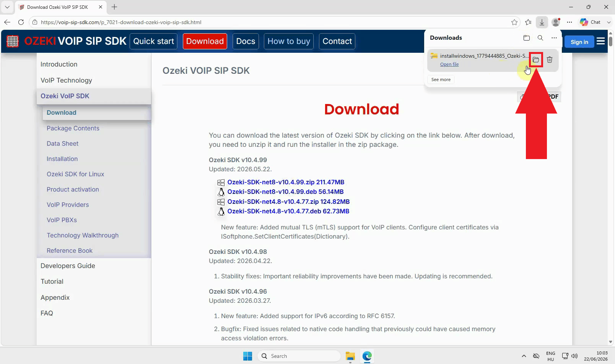Show hidden tray icons chevron
The width and height of the screenshot is (615, 364).
[524, 356]
